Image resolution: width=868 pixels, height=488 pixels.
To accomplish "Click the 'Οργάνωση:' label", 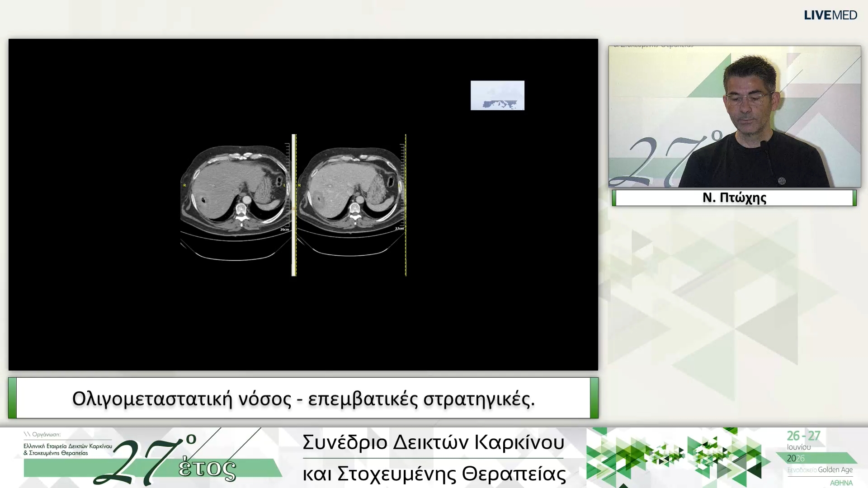I will (46, 435).
